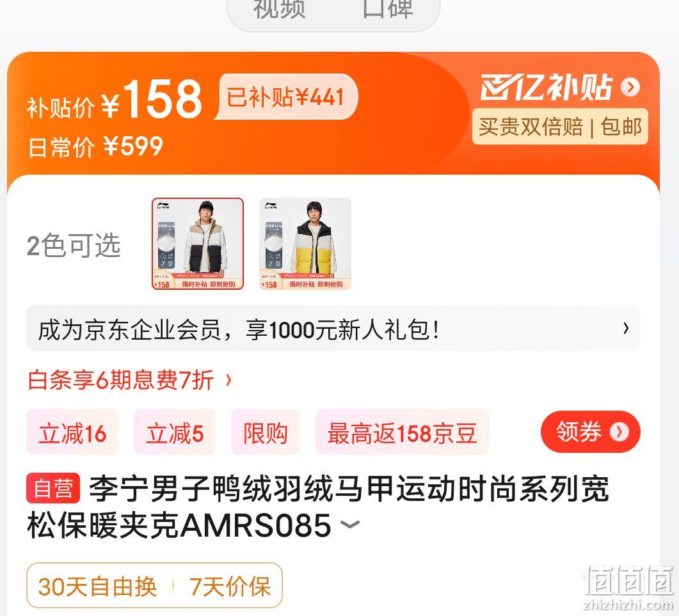Tap the 限购 tag
Viewport: 679px width, 616px height.
[266, 432]
